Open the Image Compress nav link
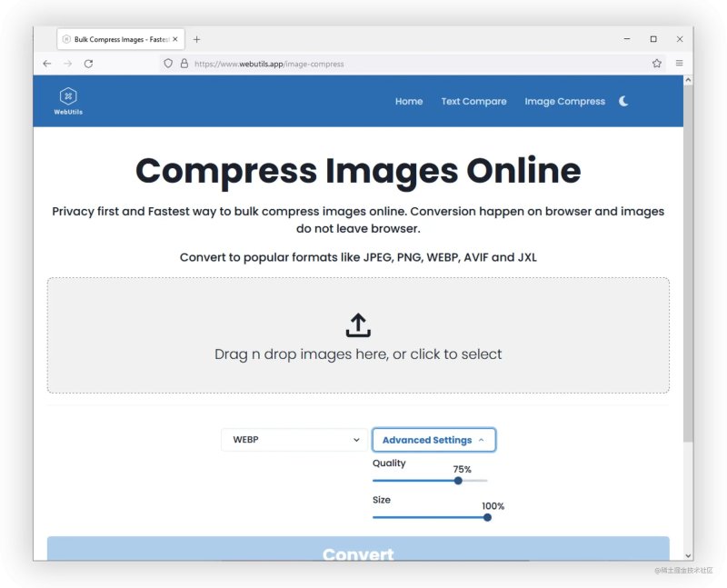This screenshot has width=727, height=588. 564,101
